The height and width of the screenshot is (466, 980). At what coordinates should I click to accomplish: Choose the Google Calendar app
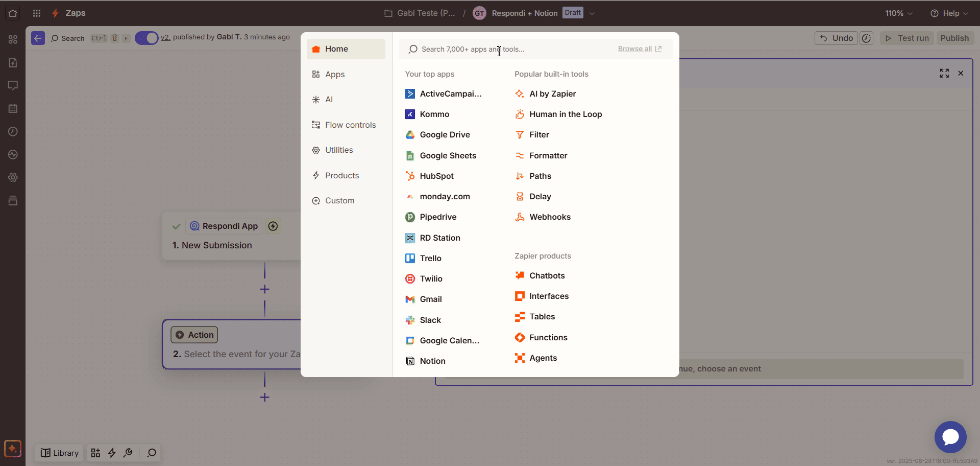[443, 341]
